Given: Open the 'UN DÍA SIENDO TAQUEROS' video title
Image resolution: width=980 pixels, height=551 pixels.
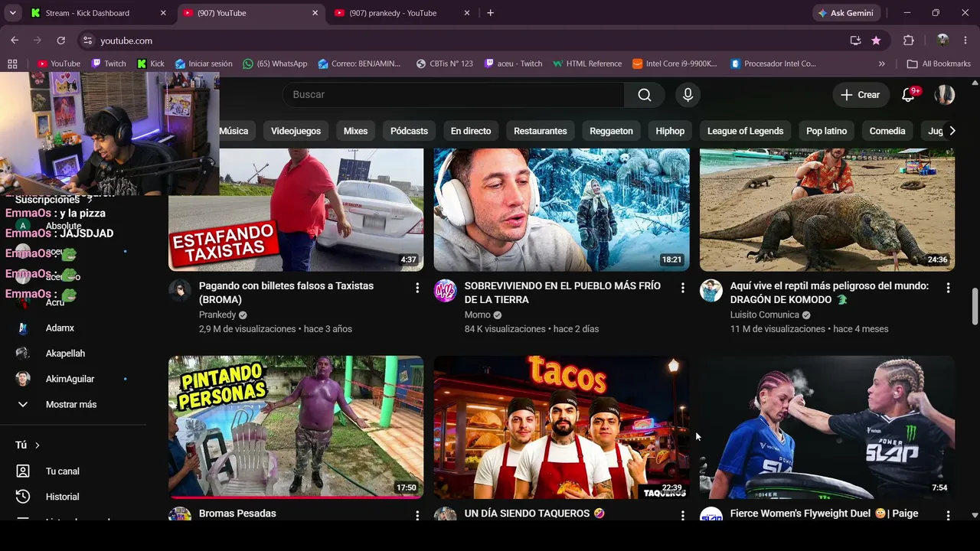Looking at the screenshot, I should coord(534,514).
